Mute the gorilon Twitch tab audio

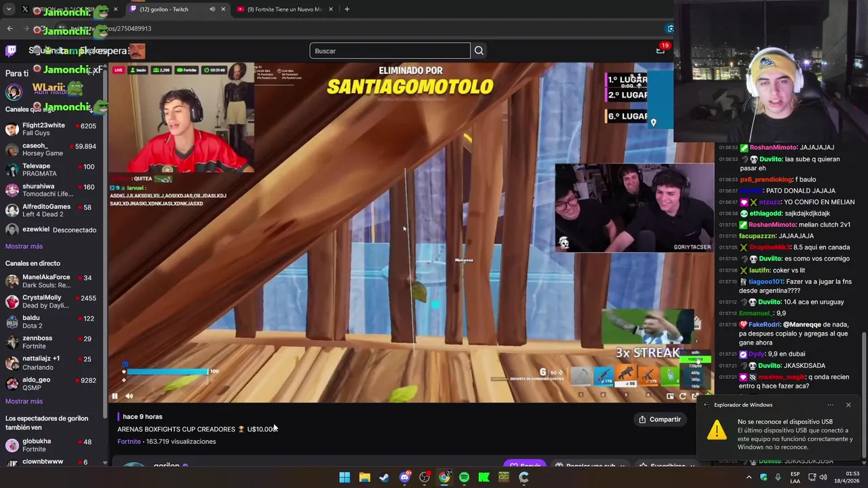(x=212, y=9)
